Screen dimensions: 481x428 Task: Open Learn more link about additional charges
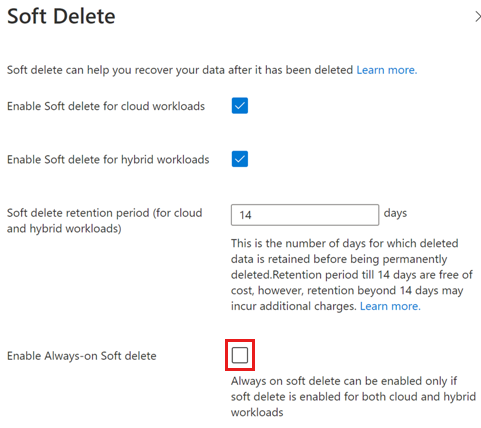click(390, 306)
